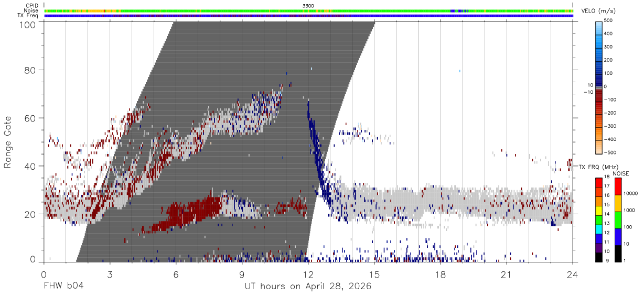Viewport: 644px width, 297px height.
Task: Click UT hour tick label 18
Action: click(x=440, y=275)
